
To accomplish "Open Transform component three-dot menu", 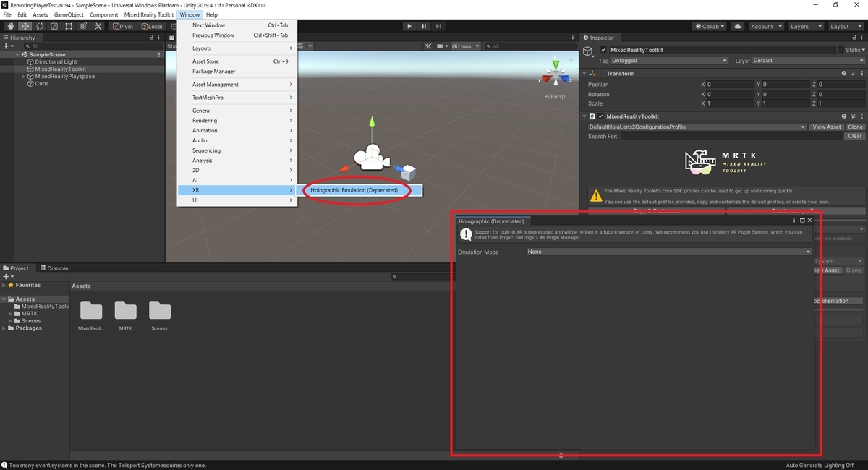I will click(x=861, y=73).
